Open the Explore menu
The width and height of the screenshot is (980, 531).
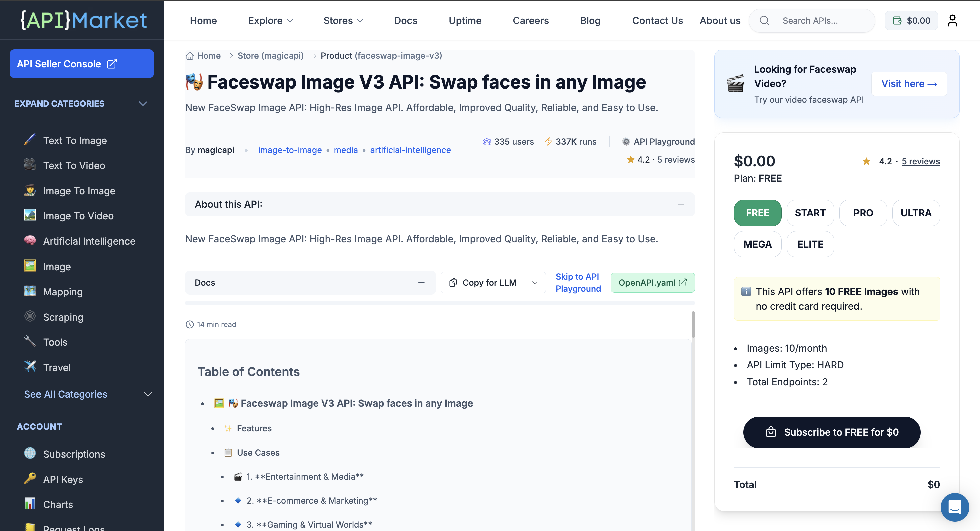click(x=270, y=21)
